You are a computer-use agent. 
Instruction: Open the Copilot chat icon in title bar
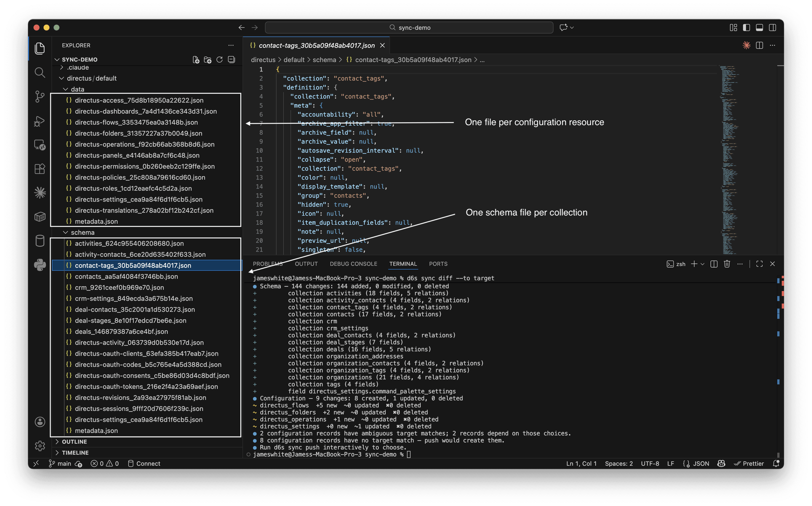click(x=563, y=28)
